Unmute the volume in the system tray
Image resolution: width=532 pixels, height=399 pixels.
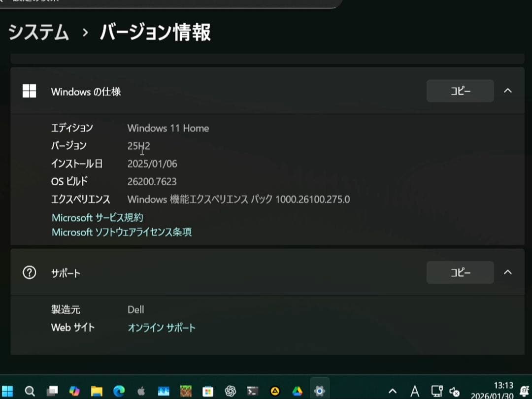pos(454,391)
